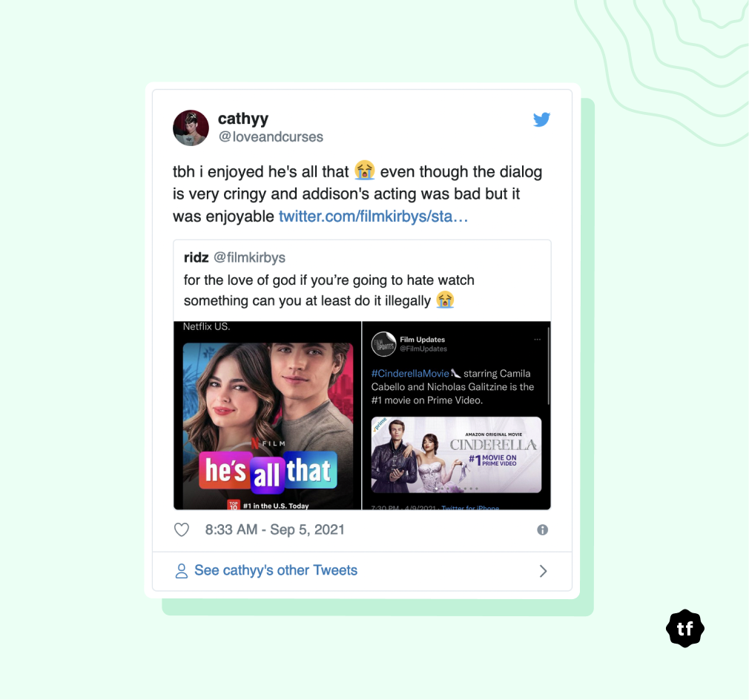The image size is (749, 700).
Task: Like the tweet with heart icon
Action: pyautogui.click(x=182, y=529)
